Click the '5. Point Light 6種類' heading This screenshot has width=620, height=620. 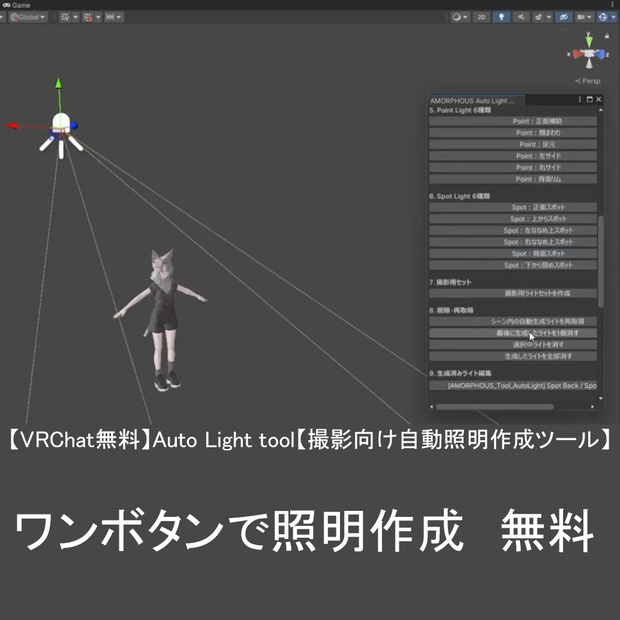click(460, 110)
